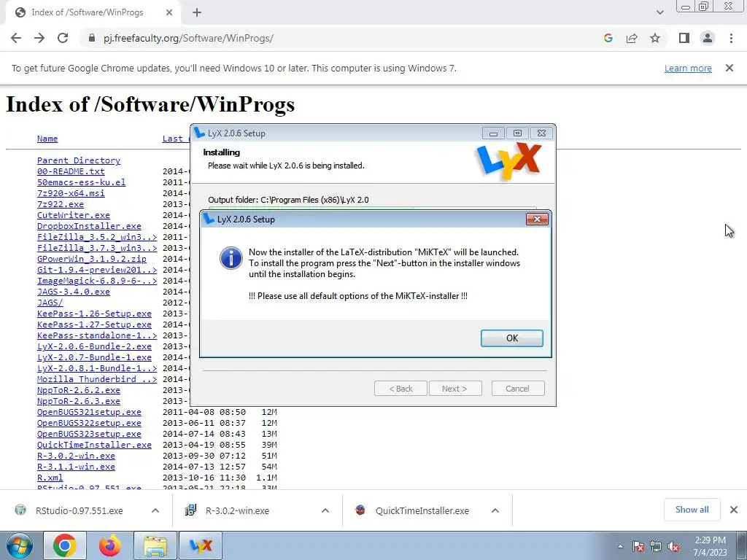Open the R.xml file link
The width and height of the screenshot is (747, 560).
(50, 478)
